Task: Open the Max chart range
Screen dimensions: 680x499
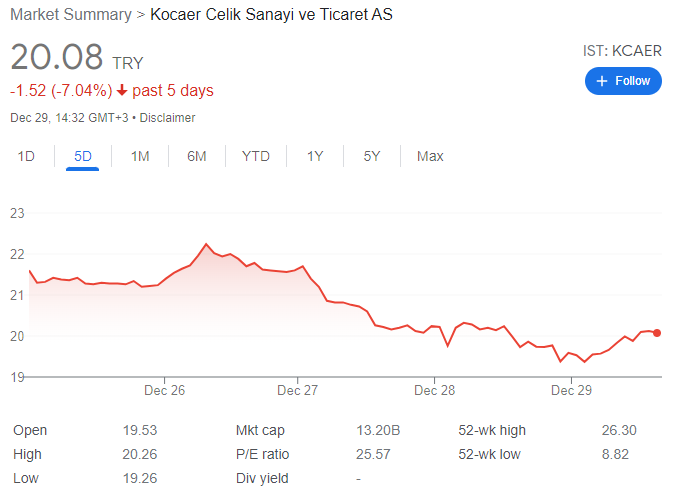Action: click(x=430, y=156)
